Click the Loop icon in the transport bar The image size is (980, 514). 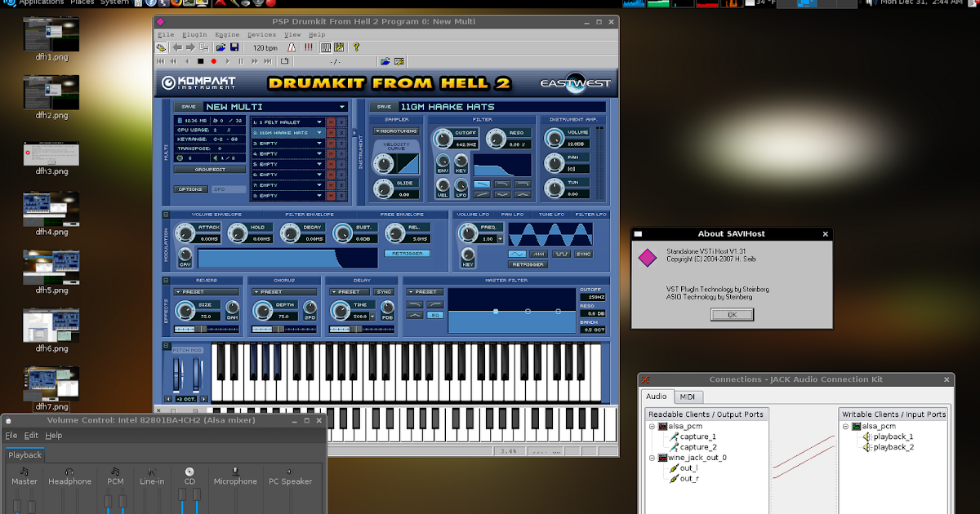(285, 60)
